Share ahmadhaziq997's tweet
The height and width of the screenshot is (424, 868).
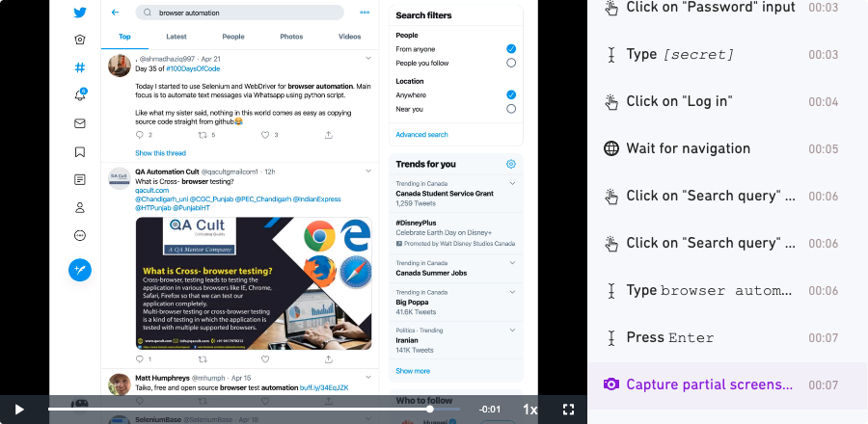click(x=328, y=135)
